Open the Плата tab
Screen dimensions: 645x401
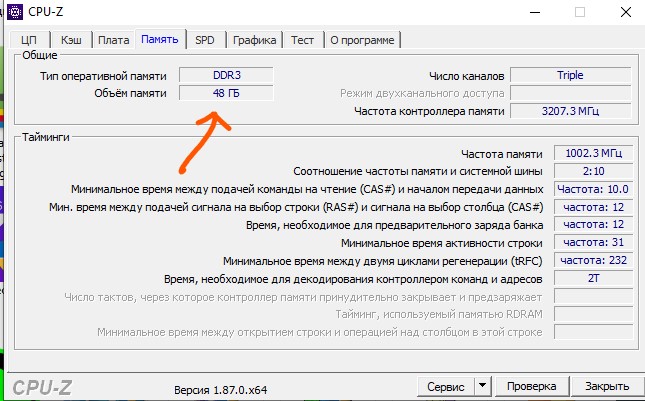pos(114,40)
